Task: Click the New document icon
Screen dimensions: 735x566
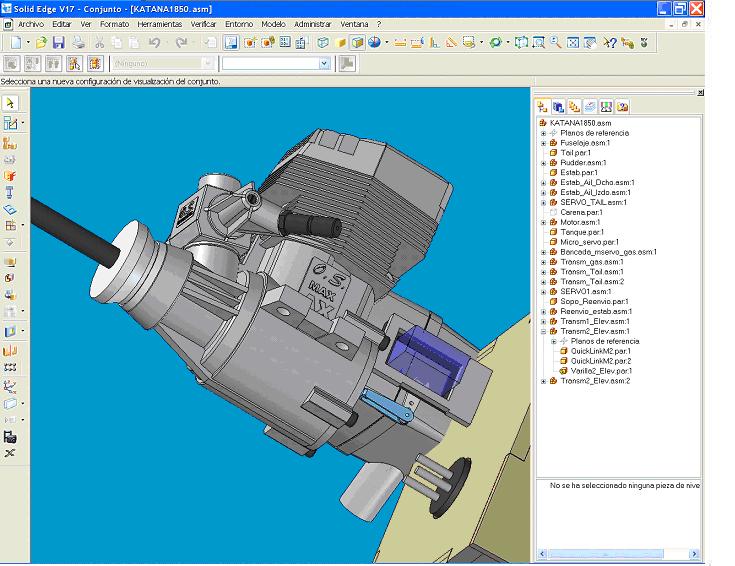Action: tap(16, 43)
